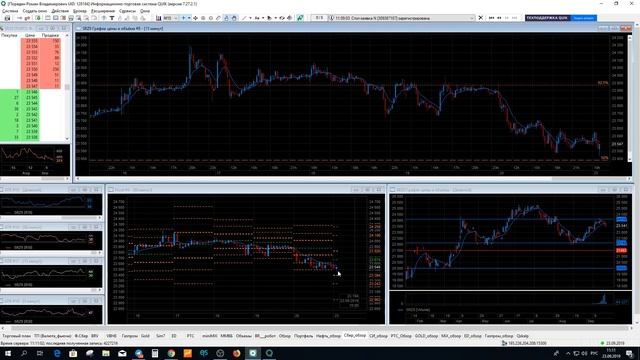Switch to the GOLD_обзор tab
This screenshot has height=360, width=640.
pos(426,336)
